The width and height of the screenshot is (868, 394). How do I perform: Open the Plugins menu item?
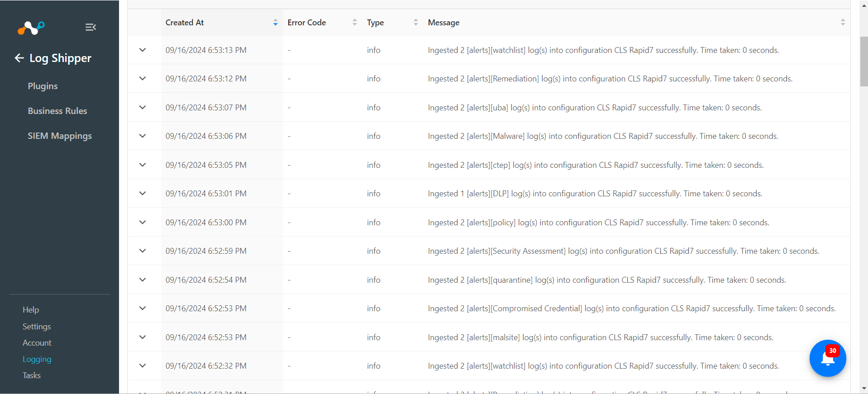(43, 86)
